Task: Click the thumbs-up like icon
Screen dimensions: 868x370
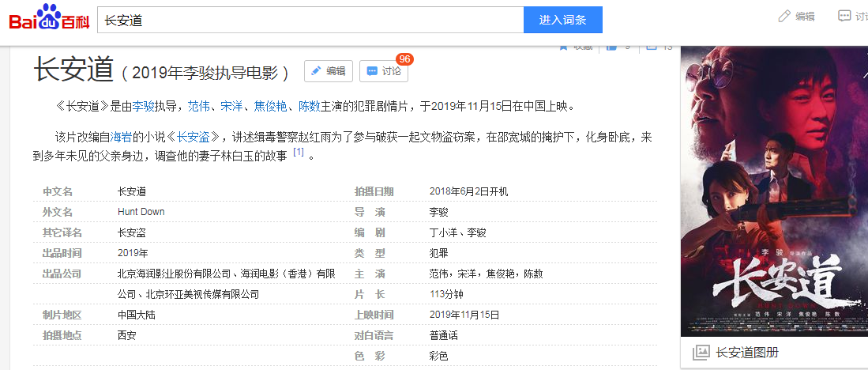Action: [x=611, y=47]
